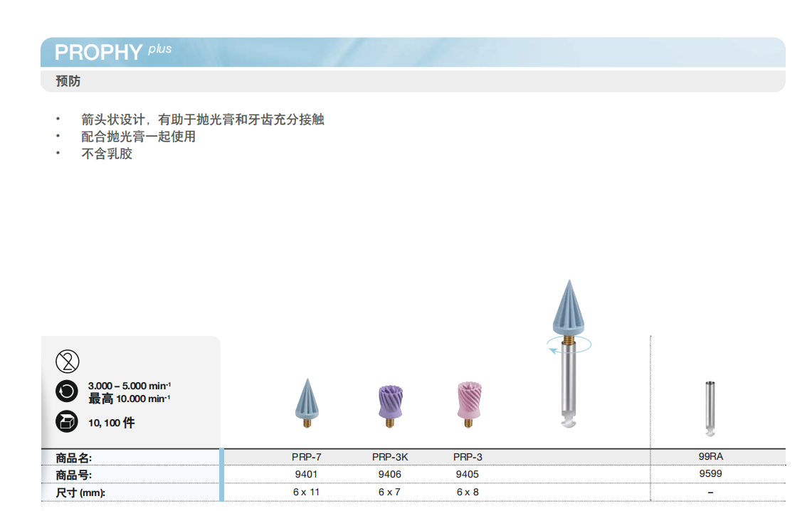Click the product number 9599 entry
Screen dimensions: 812x511
point(710,474)
